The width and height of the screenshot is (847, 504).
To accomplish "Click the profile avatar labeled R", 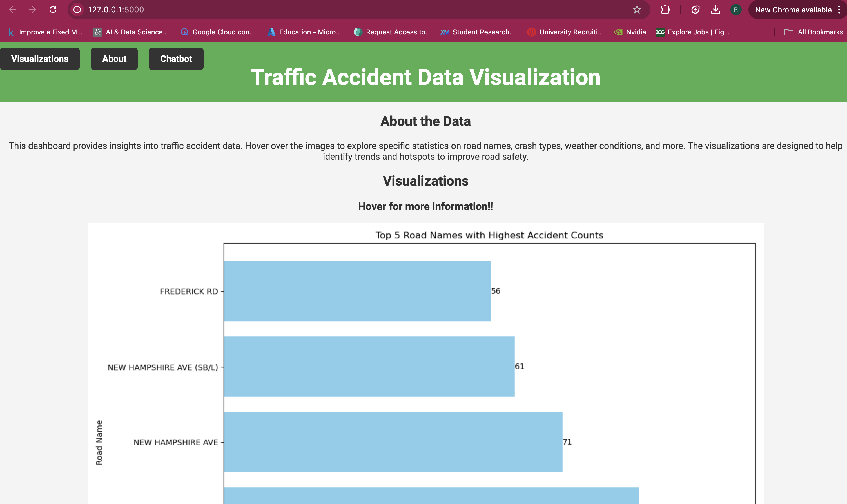I will 735,10.
